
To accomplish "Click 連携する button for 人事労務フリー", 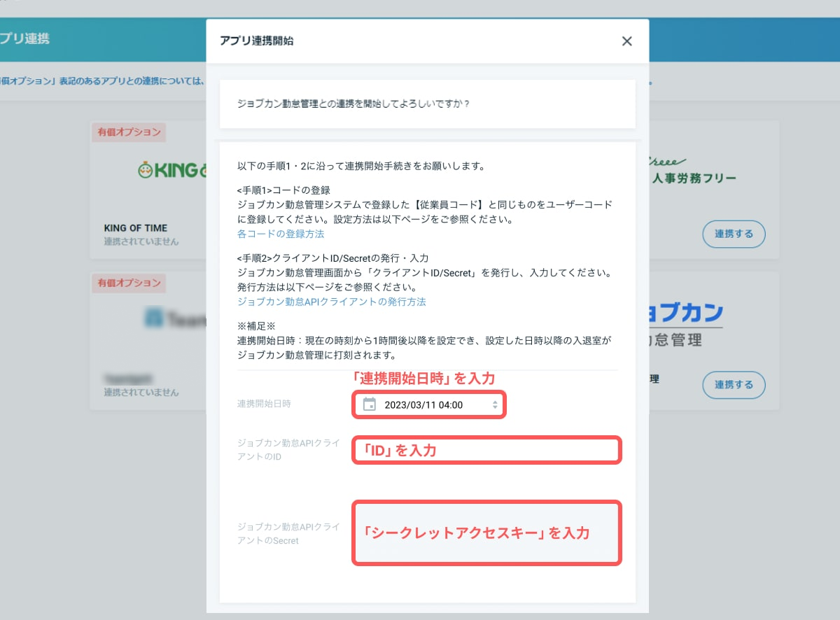I will pos(734,234).
